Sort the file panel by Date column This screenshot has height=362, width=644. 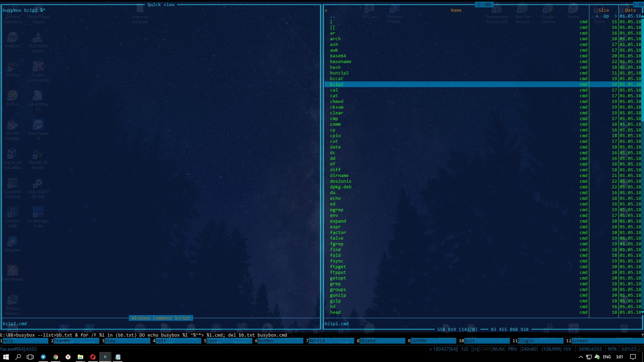[x=630, y=10]
